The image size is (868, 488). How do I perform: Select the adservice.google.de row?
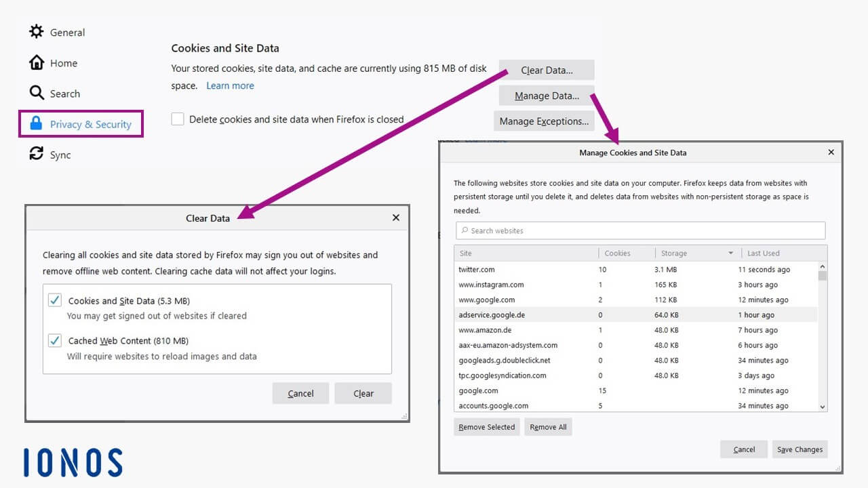pos(636,314)
